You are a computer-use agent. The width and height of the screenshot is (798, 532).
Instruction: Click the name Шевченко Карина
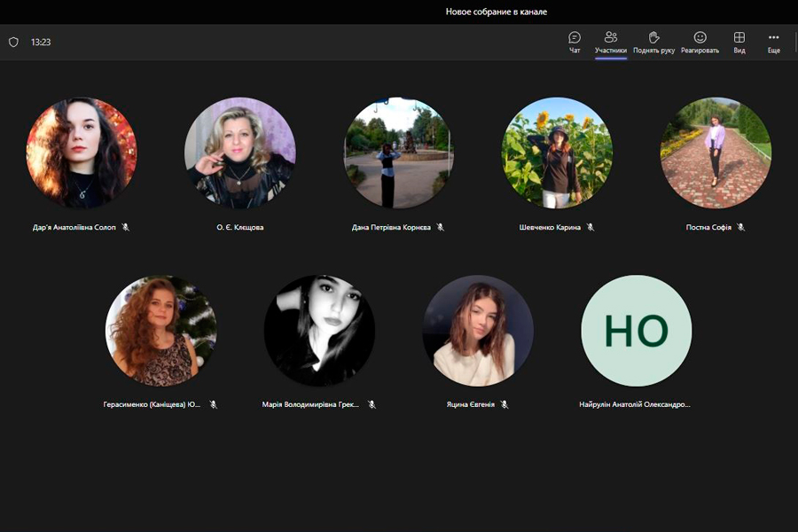click(550, 227)
